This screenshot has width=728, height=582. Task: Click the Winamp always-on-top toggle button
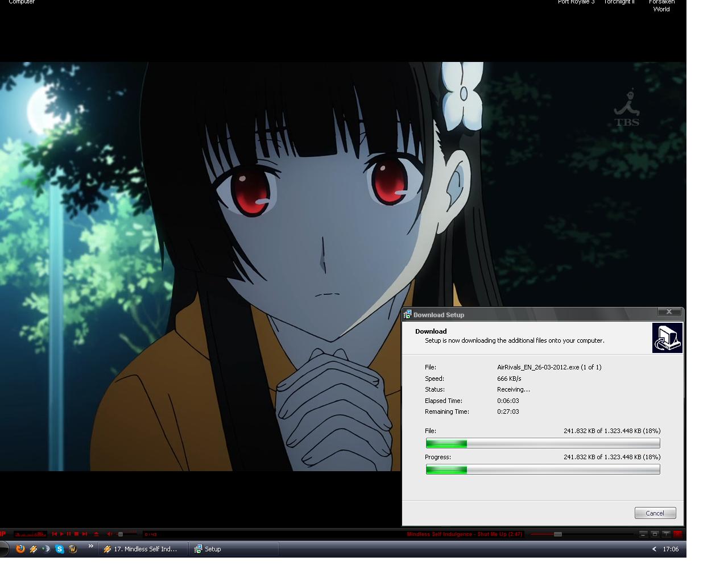click(x=666, y=534)
